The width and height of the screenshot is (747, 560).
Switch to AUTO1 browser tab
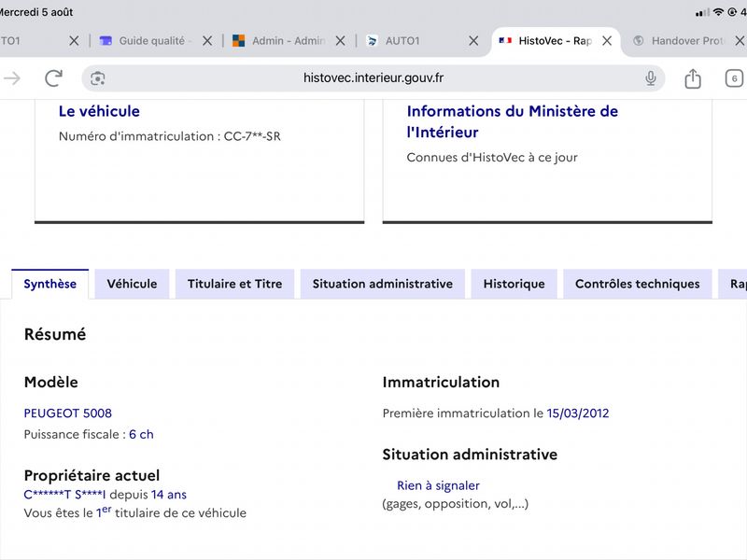[402, 41]
